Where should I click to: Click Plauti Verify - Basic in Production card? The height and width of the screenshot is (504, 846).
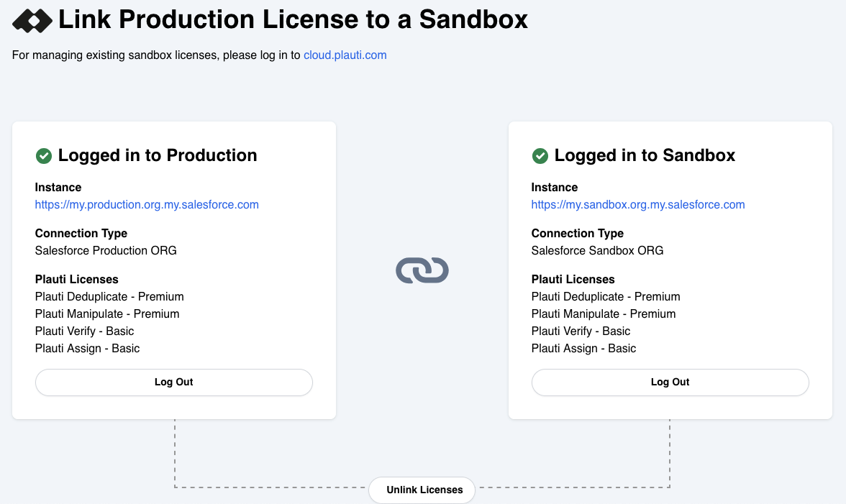pos(85,331)
